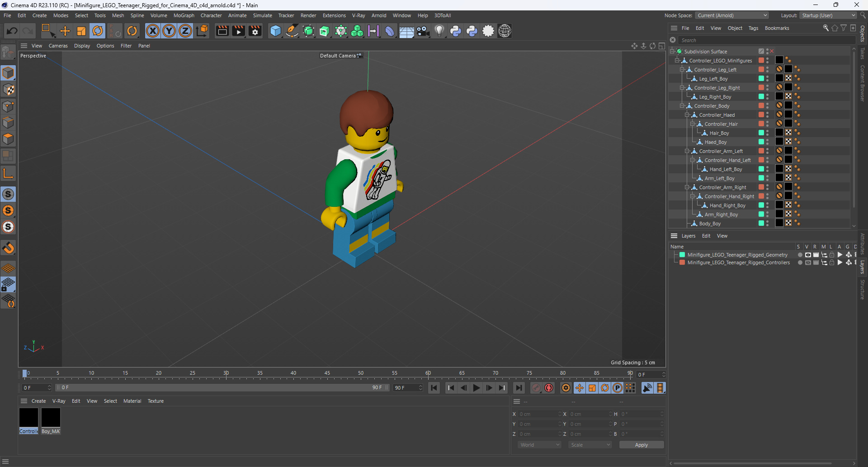Open the Scale dropdown
The image size is (868, 467).
pos(590,445)
